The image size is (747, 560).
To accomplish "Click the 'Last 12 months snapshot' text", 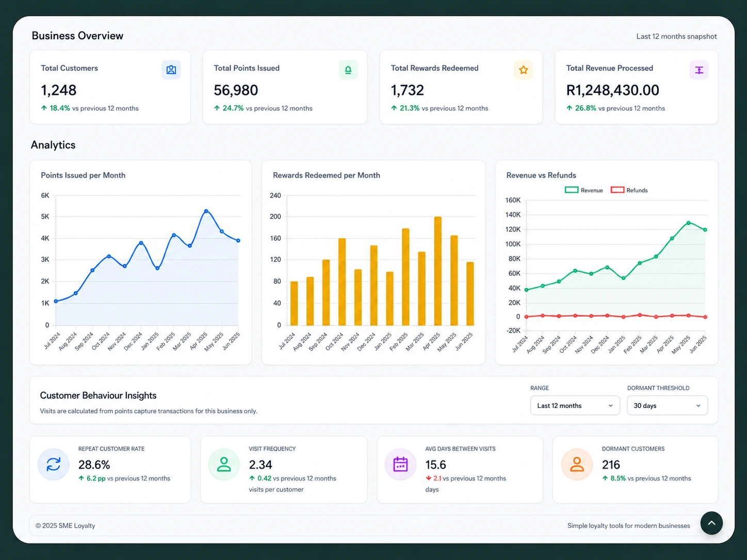I will coord(676,37).
